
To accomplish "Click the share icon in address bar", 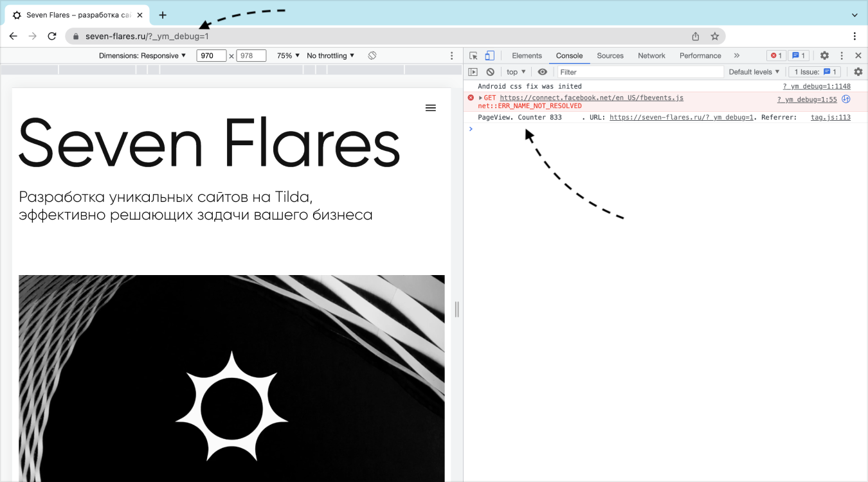I will coord(696,36).
